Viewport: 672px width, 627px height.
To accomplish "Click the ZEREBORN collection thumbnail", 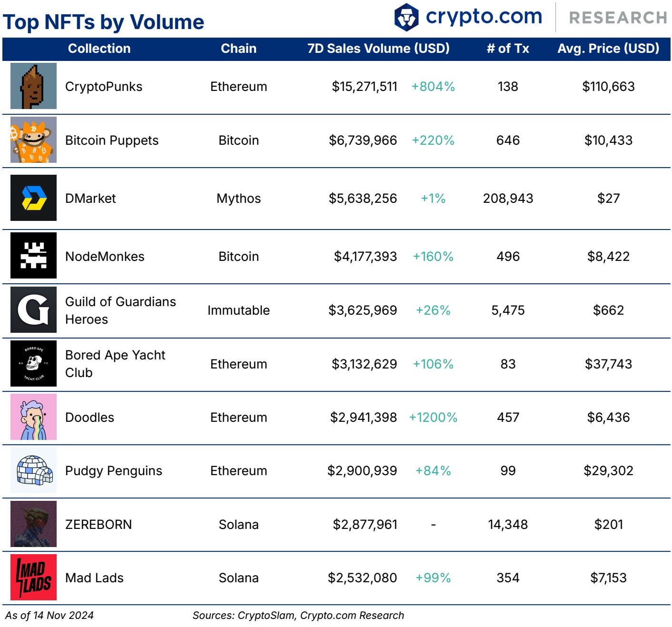I will (x=33, y=524).
